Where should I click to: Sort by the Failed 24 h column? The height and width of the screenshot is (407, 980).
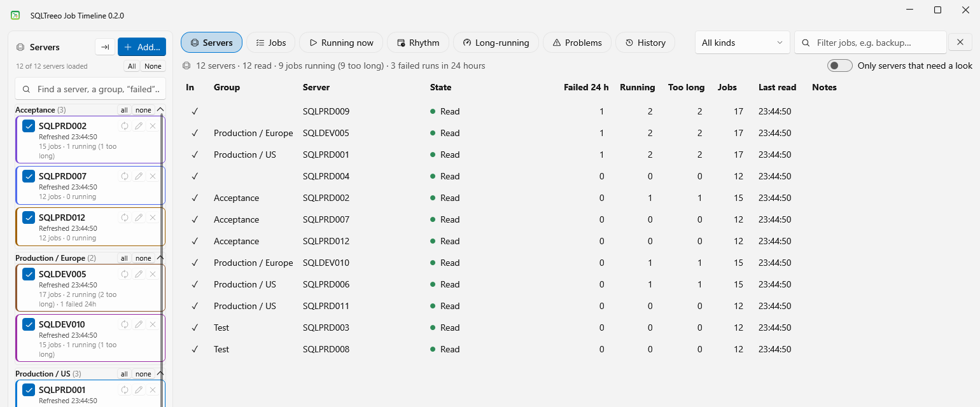586,87
